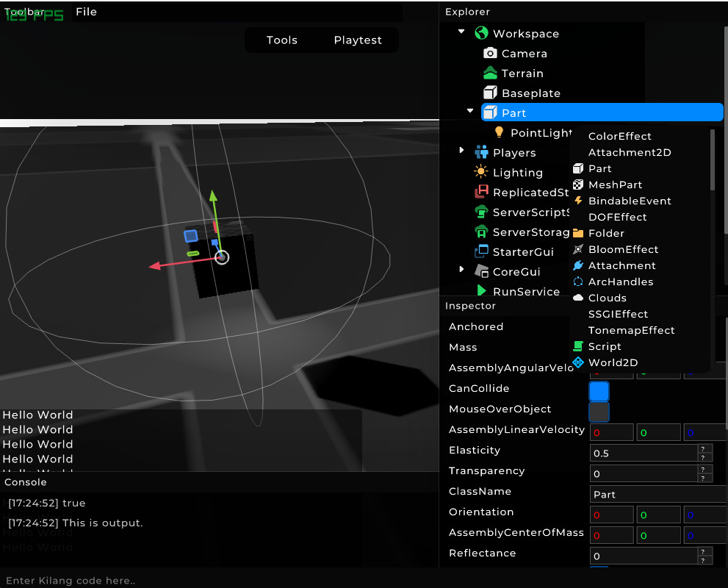The width and height of the screenshot is (728, 588).
Task: Click the Camera icon in Explorer
Action: click(490, 53)
